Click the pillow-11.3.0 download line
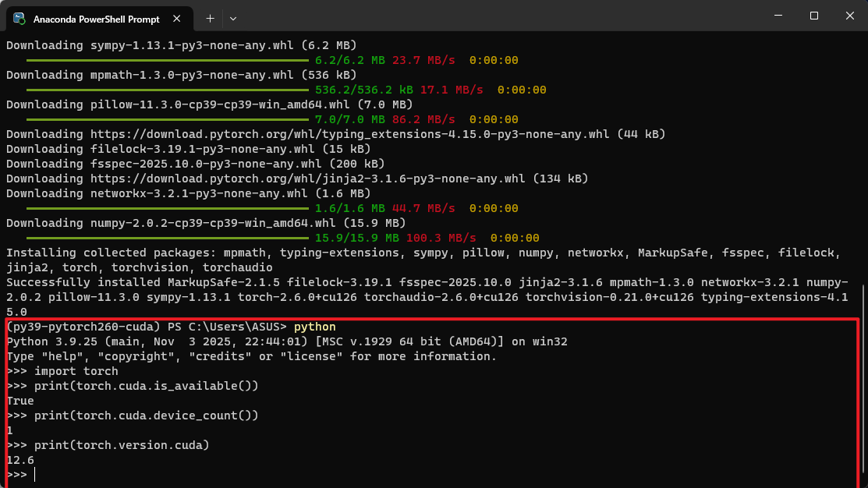This screenshot has width=868, height=488. [210, 104]
